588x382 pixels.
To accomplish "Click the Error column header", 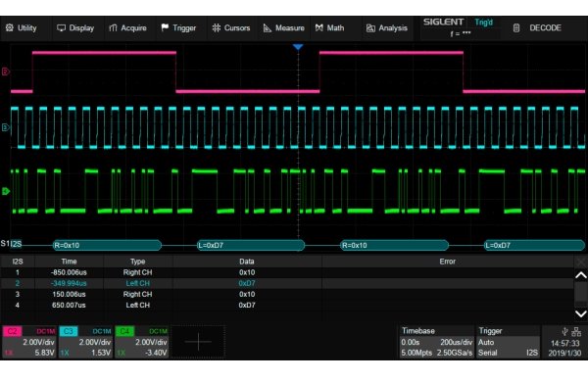I will pyautogui.click(x=448, y=262).
